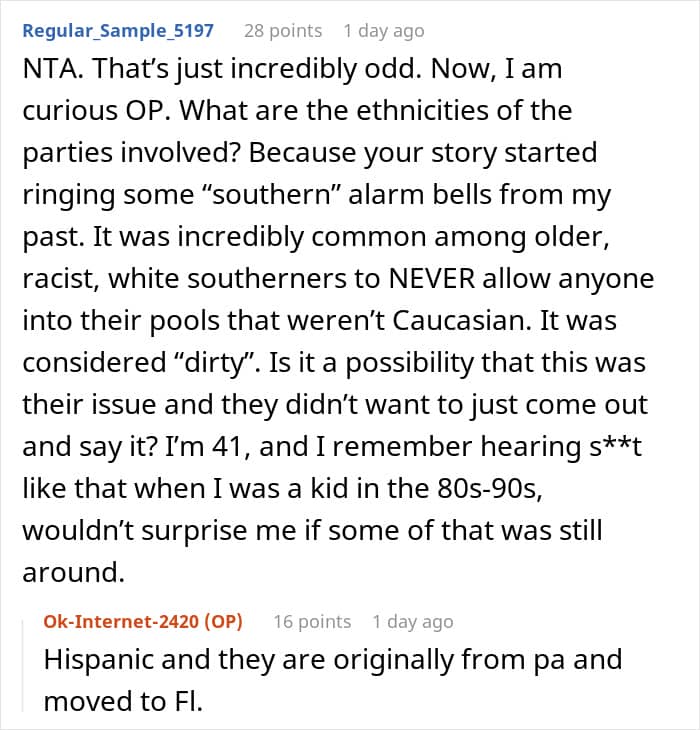Click the text "moved to Fl."
Image resolution: width=700 pixels, height=730 pixels.
tap(123, 702)
